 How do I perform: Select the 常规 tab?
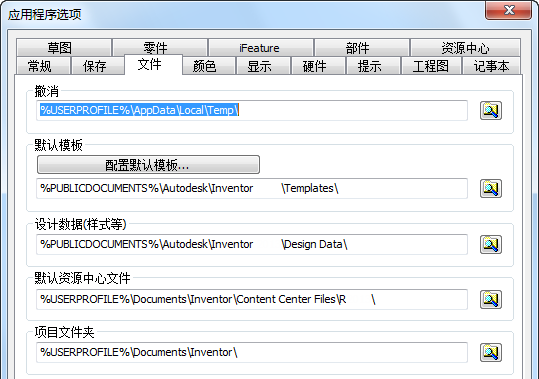pos(43,66)
